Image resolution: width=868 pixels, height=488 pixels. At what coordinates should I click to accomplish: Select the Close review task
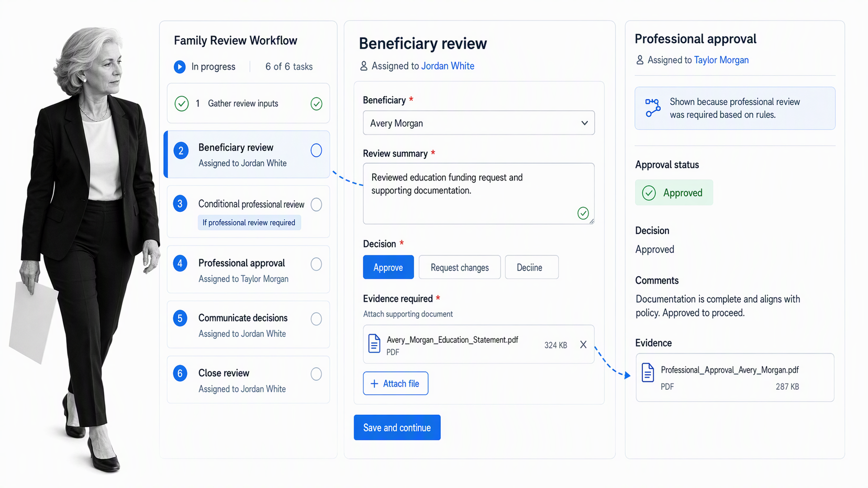(249, 380)
